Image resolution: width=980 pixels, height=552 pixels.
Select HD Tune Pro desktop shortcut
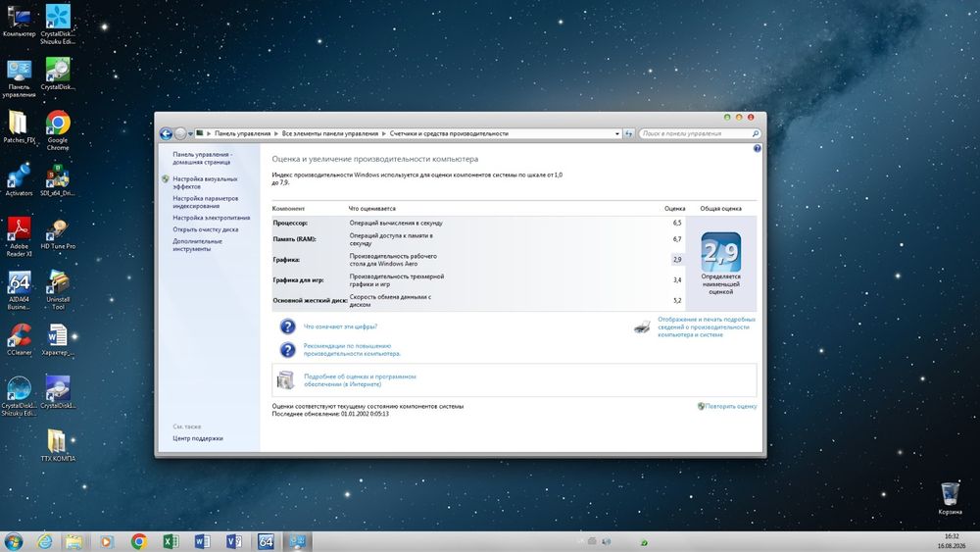[58, 233]
